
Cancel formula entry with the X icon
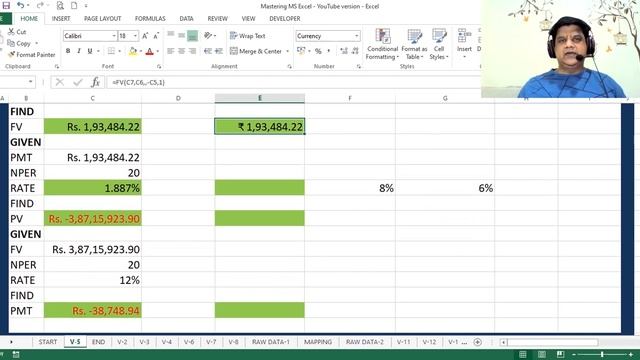[60, 82]
